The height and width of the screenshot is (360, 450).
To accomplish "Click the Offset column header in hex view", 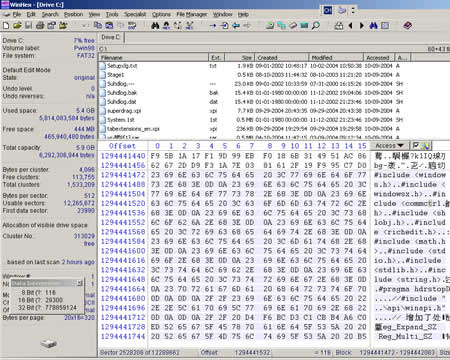I will (x=122, y=146).
